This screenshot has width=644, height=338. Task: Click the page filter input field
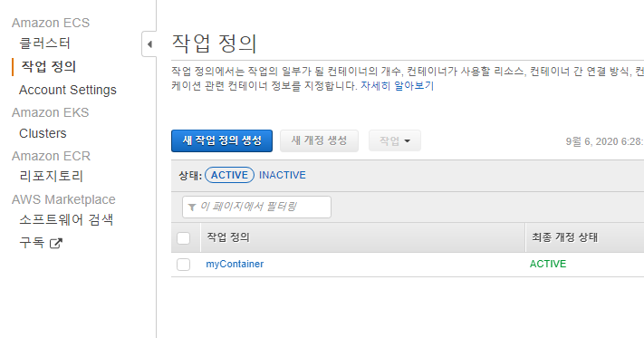tap(256, 207)
